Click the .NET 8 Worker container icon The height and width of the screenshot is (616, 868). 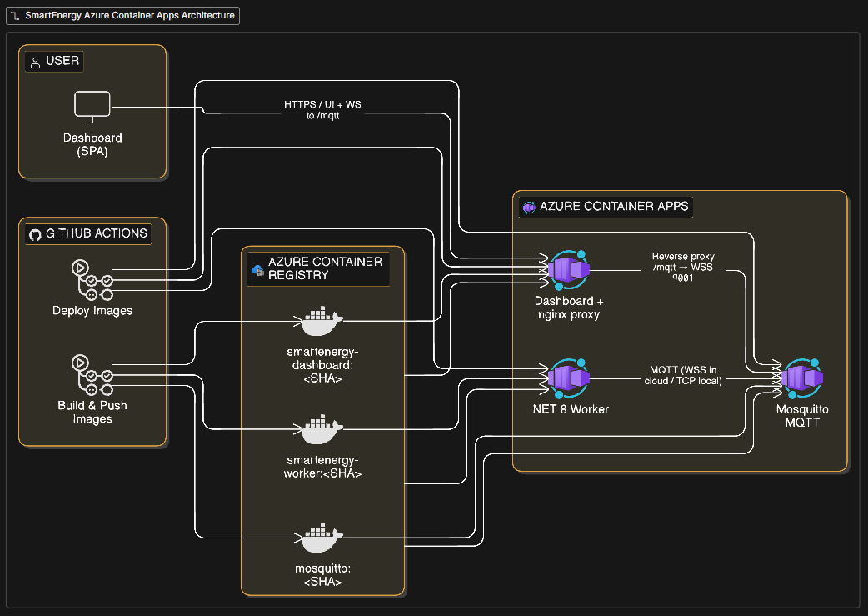pos(567,377)
